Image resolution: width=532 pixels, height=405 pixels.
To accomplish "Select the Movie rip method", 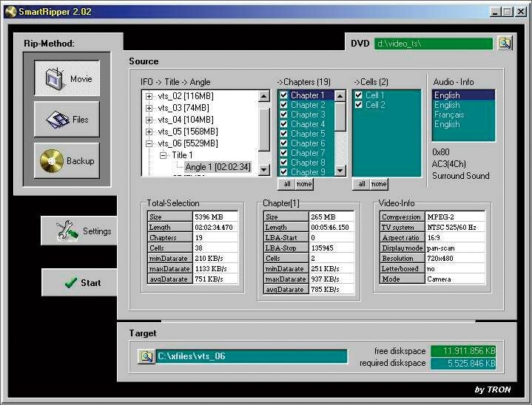I will pos(67,78).
